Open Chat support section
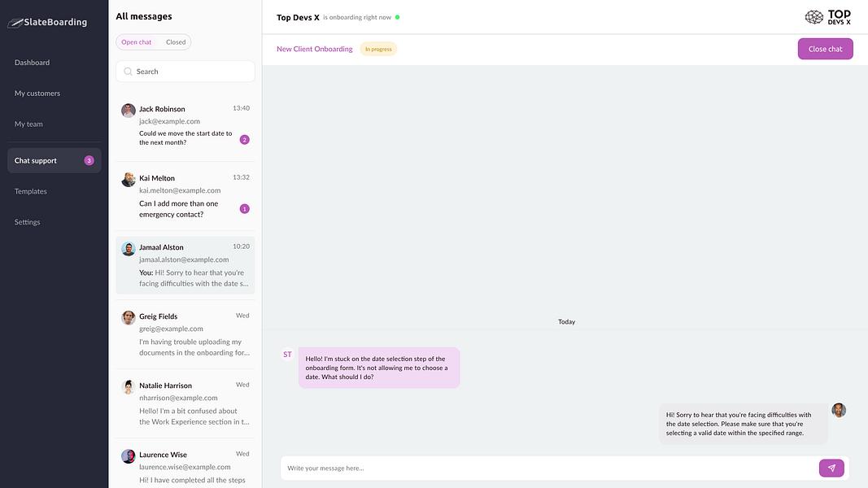Screen dimensions: 868x488 click(x=55, y=160)
